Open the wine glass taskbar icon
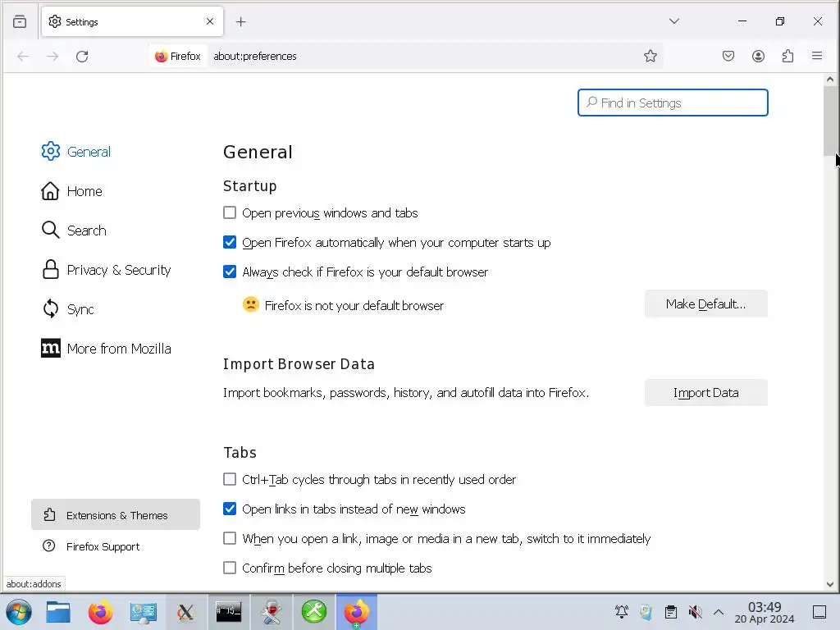 pos(272,612)
